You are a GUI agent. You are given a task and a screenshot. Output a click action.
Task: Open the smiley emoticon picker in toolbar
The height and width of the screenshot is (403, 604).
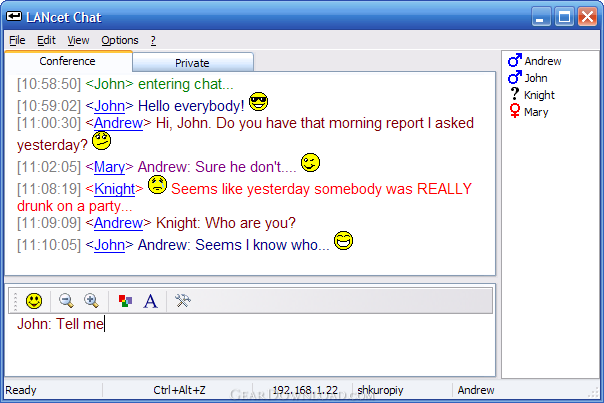(x=34, y=301)
